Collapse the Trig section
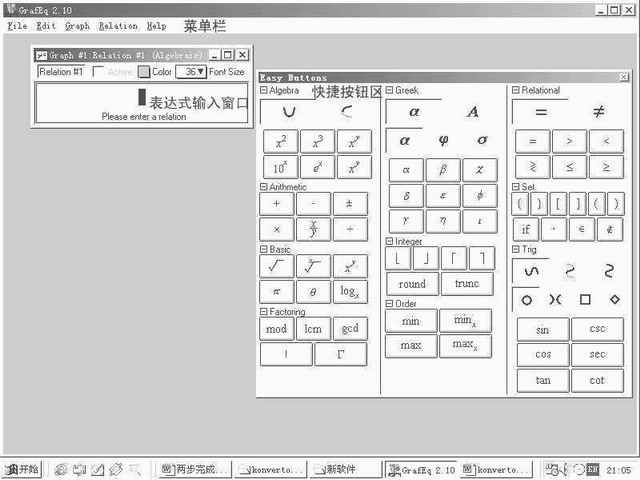This screenshot has width=640, height=480. 516,249
